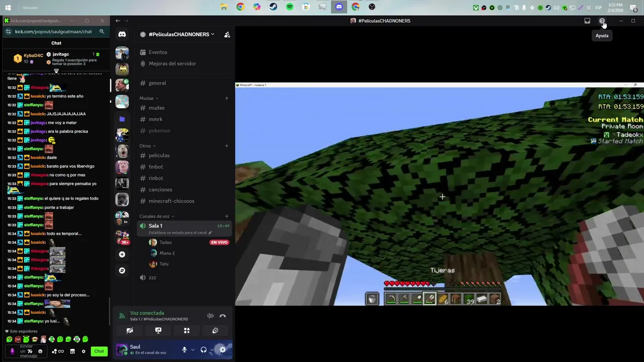
Task: Select the peliculas channel
Action: coord(184,155)
